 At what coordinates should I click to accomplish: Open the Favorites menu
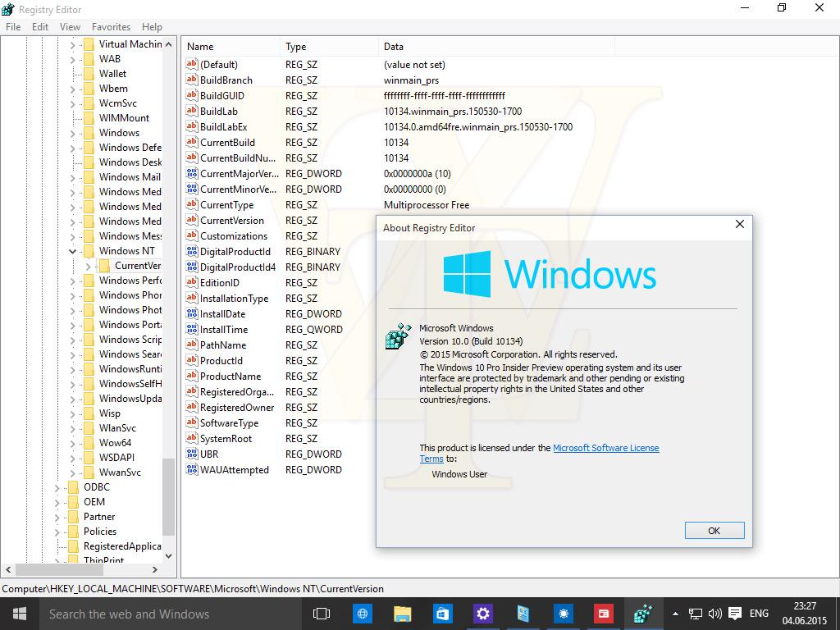click(111, 27)
